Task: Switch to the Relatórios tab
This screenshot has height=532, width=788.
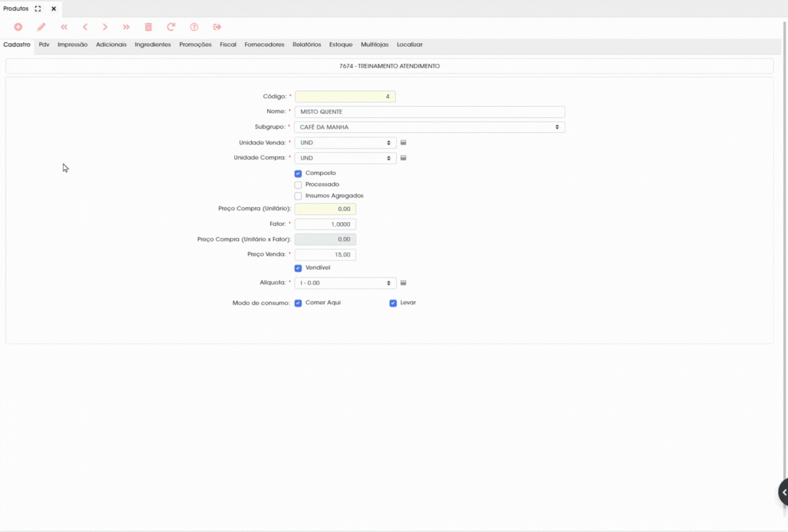Action: (307, 45)
